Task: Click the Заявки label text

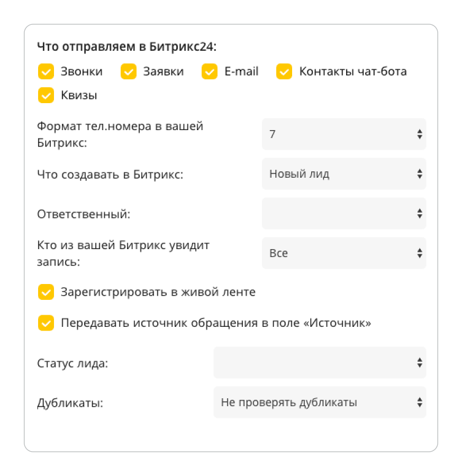Action: point(164,71)
